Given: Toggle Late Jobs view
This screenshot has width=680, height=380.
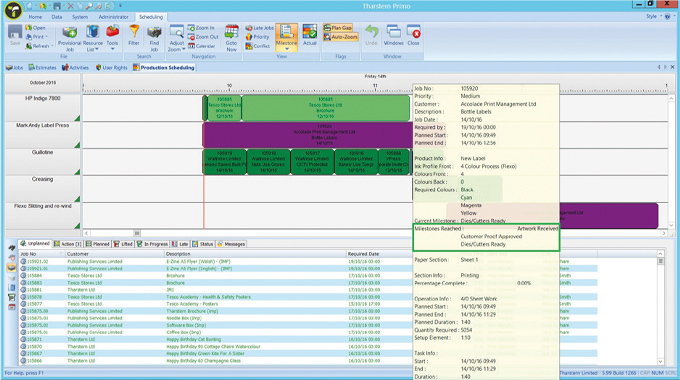Looking at the screenshot, I should tap(259, 28).
